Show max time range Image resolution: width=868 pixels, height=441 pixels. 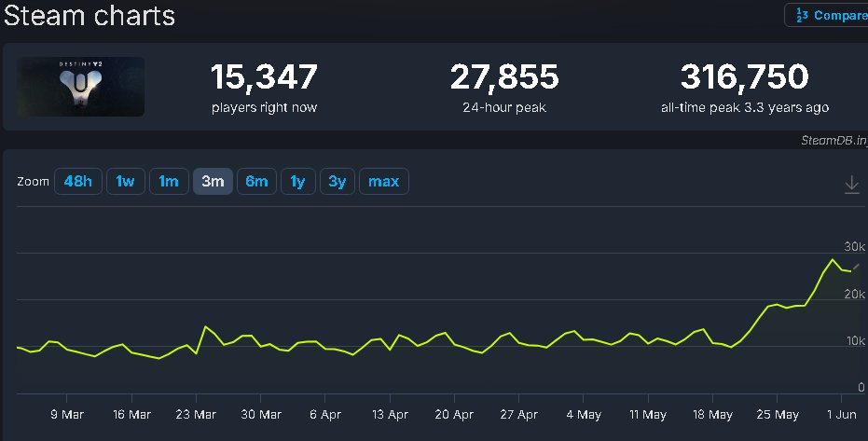(383, 182)
